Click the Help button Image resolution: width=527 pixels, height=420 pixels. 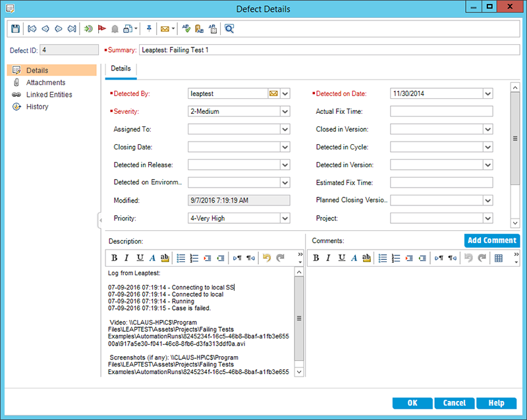pos(497,403)
